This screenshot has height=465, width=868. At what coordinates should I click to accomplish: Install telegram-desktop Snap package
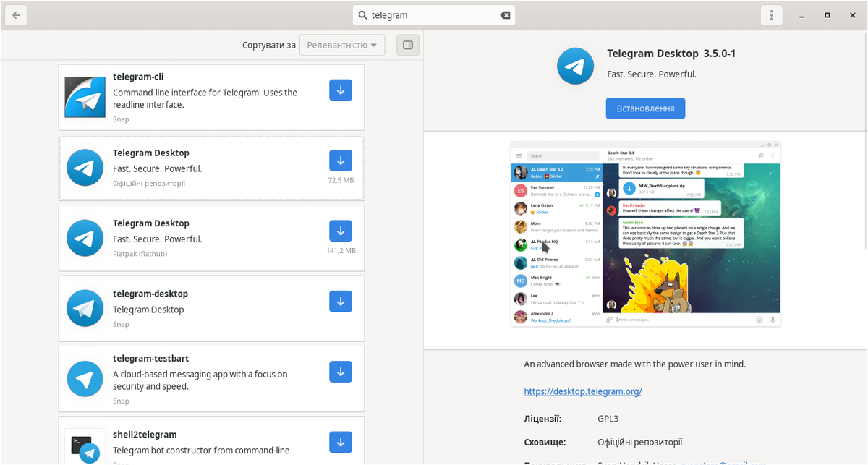point(341,301)
